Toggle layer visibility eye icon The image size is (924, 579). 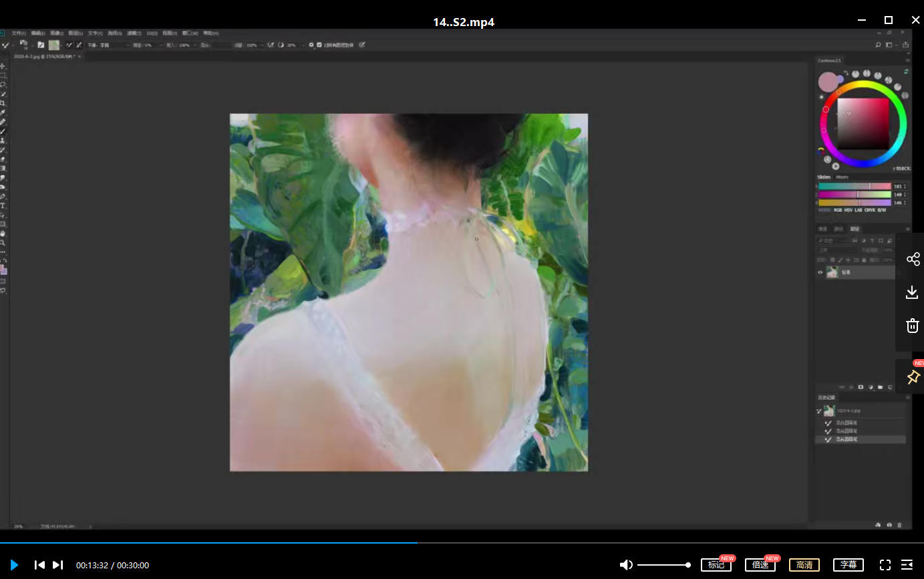click(820, 272)
